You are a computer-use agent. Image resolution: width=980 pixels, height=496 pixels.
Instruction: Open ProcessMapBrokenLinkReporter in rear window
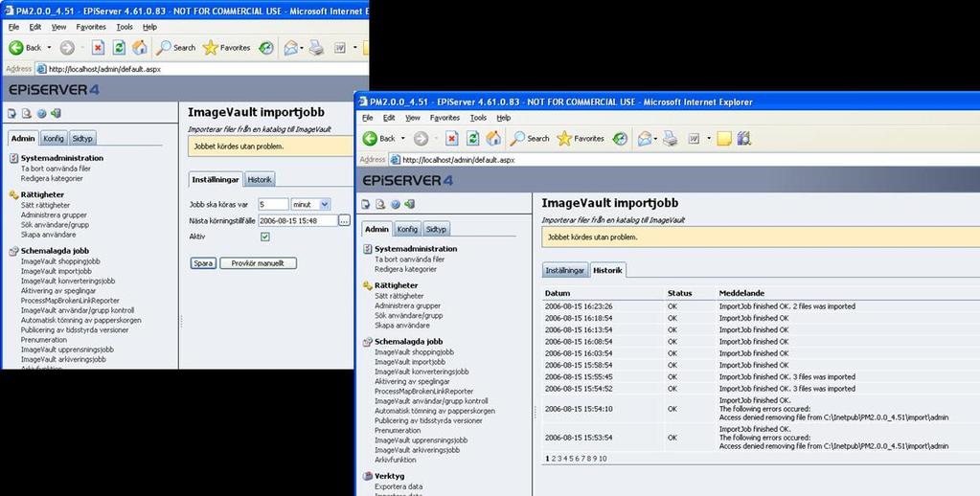click(70, 301)
